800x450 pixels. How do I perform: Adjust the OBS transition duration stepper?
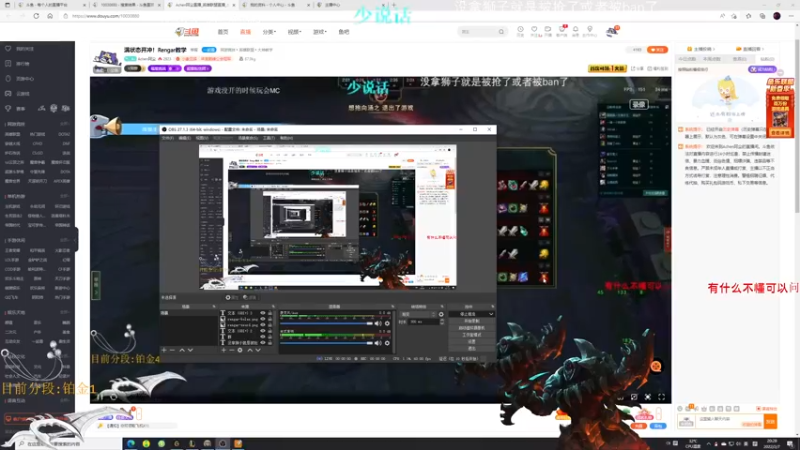442,322
